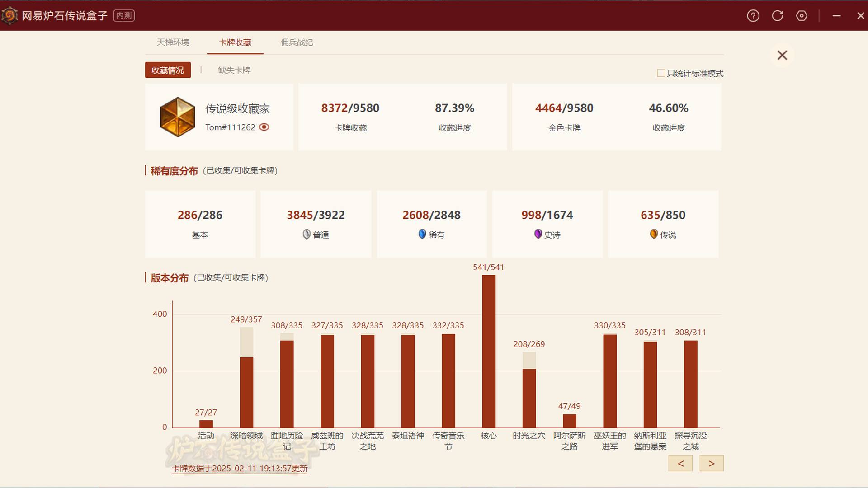Viewport: 868px width, 488px height.
Task: Click the 威兹班的工坊 axis label
Action: (327, 441)
